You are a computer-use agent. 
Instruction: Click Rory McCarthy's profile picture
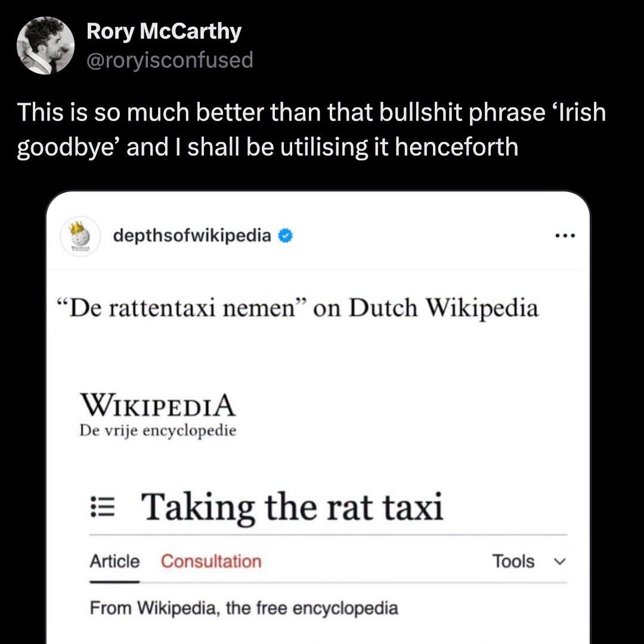tap(45, 45)
